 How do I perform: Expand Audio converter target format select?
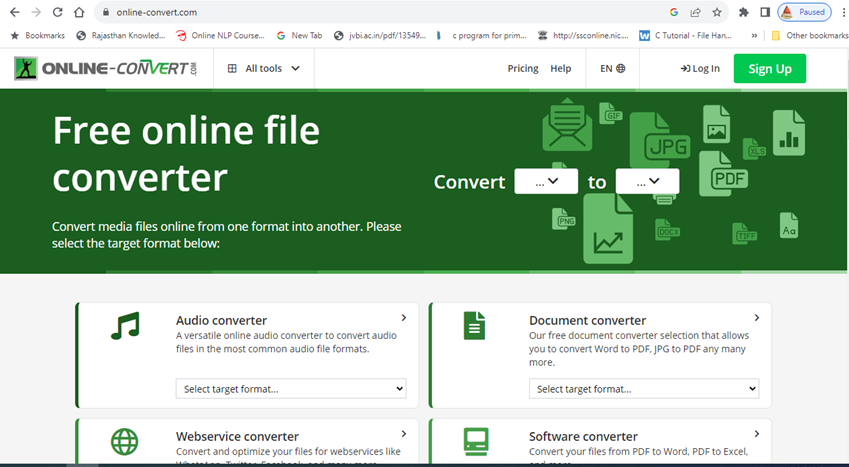tap(291, 389)
